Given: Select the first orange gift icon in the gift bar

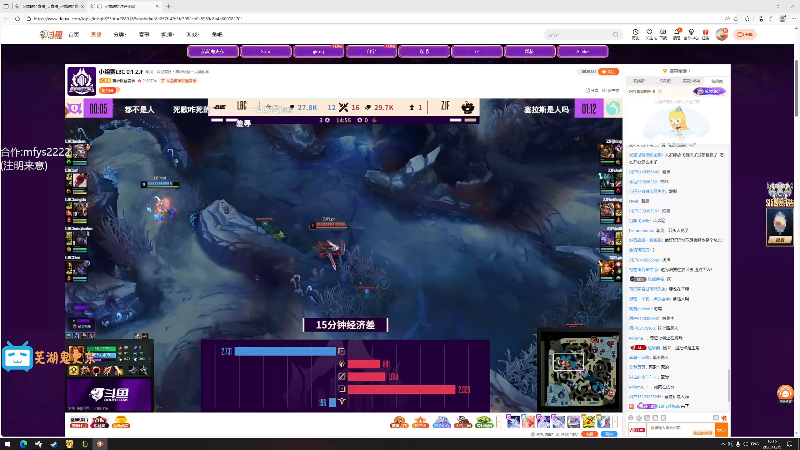Looking at the screenshot, I should click(x=399, y=422).
